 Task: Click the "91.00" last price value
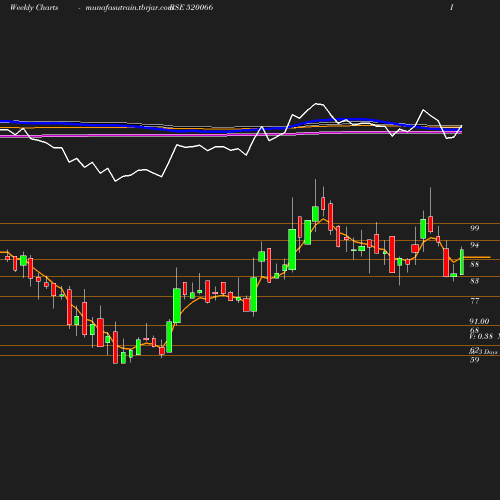pos(479,321)
